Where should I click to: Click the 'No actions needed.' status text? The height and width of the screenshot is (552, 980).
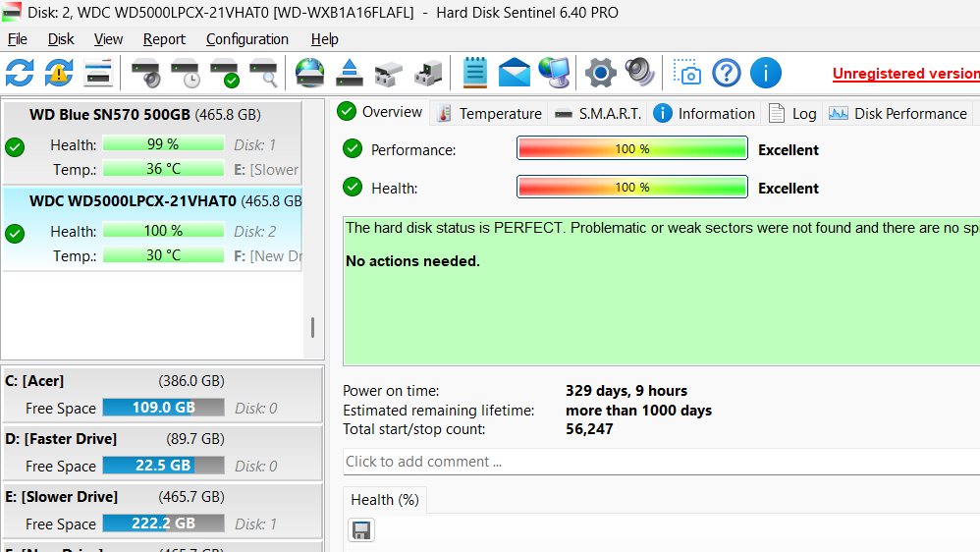[x=412, y=261]
